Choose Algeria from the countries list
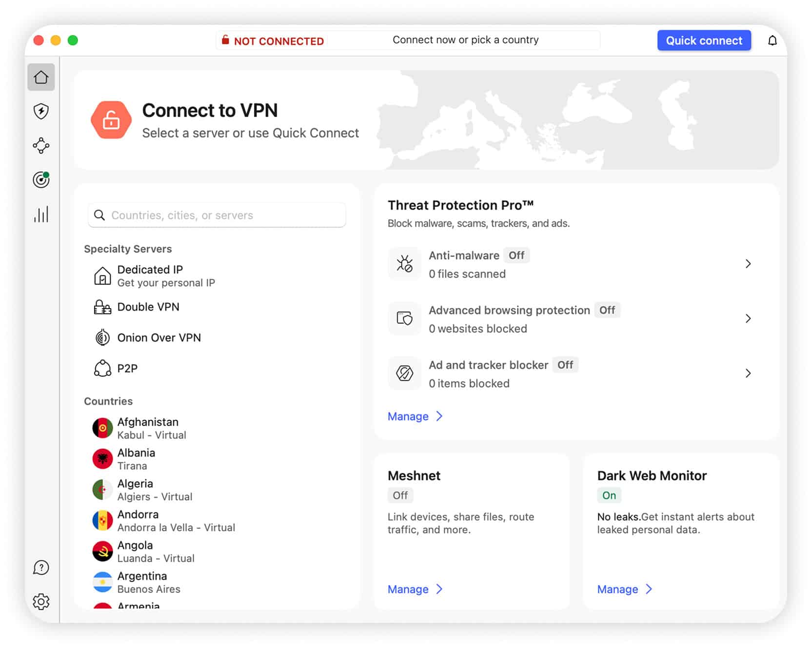Viewport: 812px width, 648px height. [x=217, y=490]
